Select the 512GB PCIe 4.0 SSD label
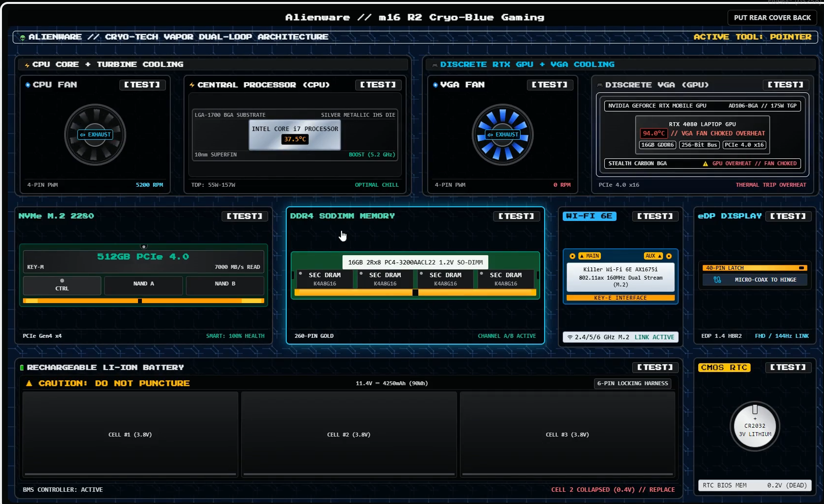Viewport: 824px width, 504px height. [143, 257]
